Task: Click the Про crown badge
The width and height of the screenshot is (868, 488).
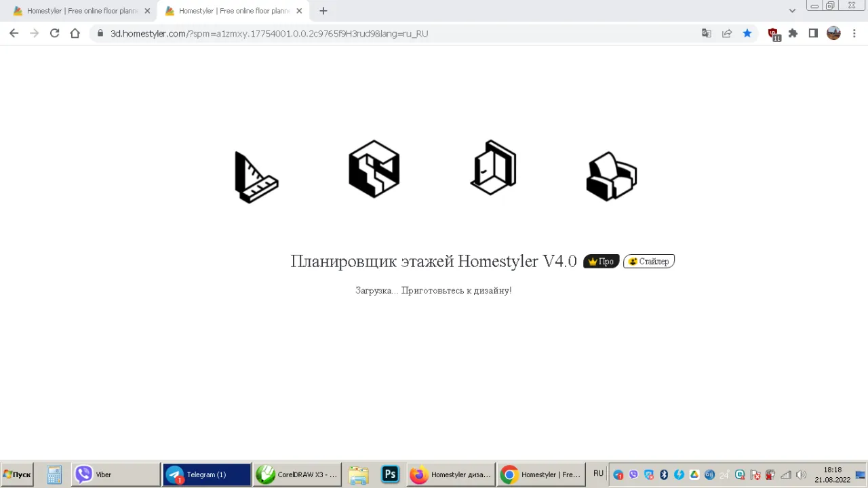Action: pyautogui.click(x=601, y=261)
